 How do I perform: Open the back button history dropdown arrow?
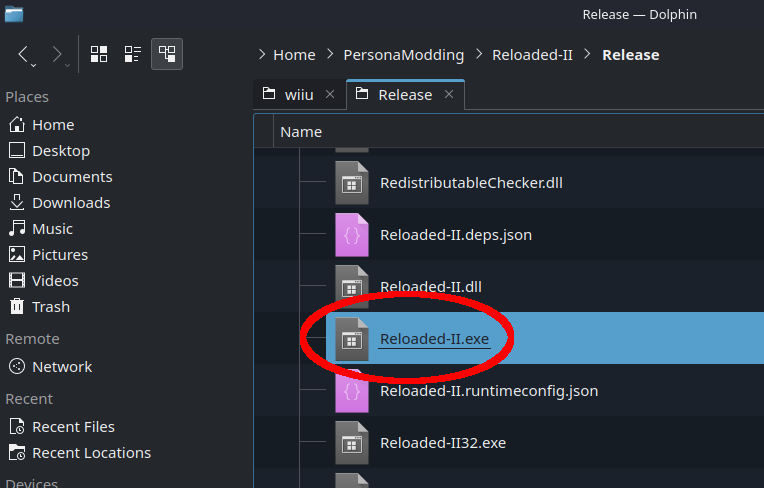tap(34, 65)
